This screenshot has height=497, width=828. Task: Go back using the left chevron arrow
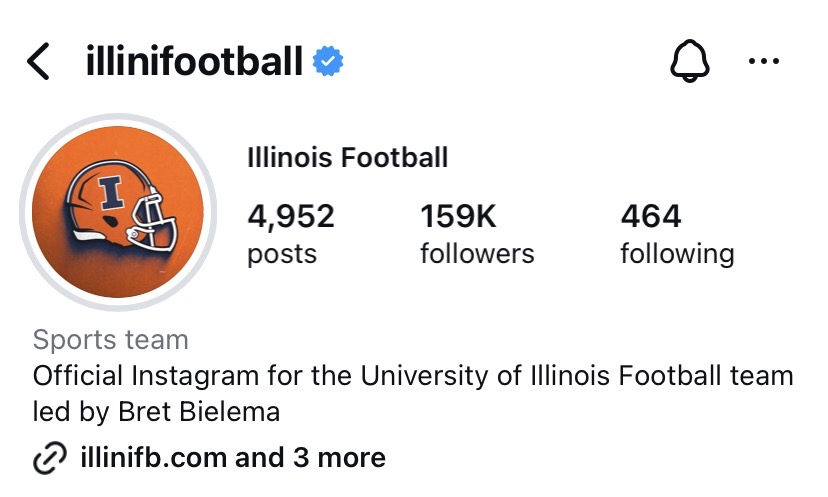tap(38, 63)
